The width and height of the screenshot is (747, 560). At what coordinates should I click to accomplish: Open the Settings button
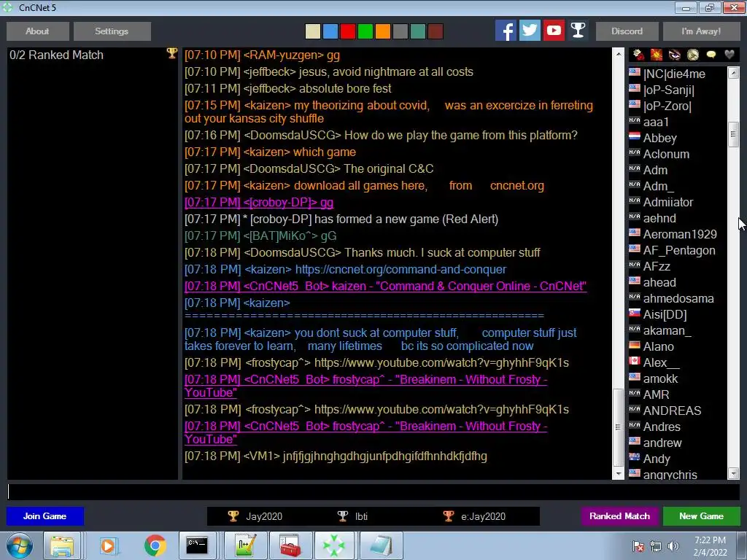112,31
